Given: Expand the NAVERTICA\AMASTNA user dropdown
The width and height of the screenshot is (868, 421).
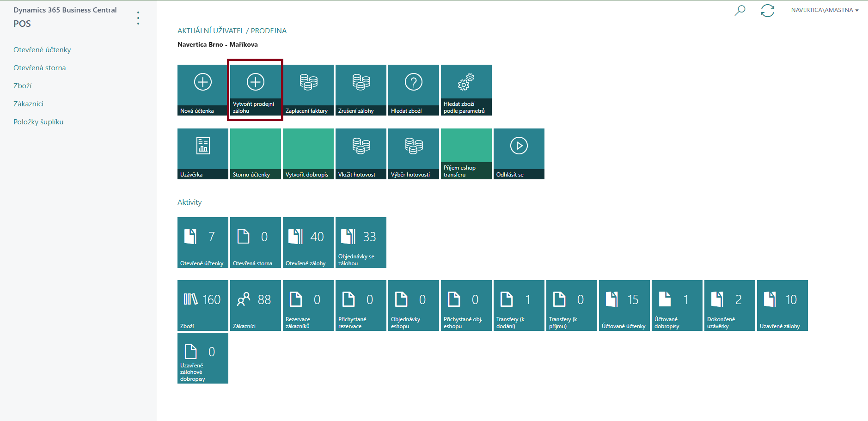Looking at the screenshot, I should [825, 10].
